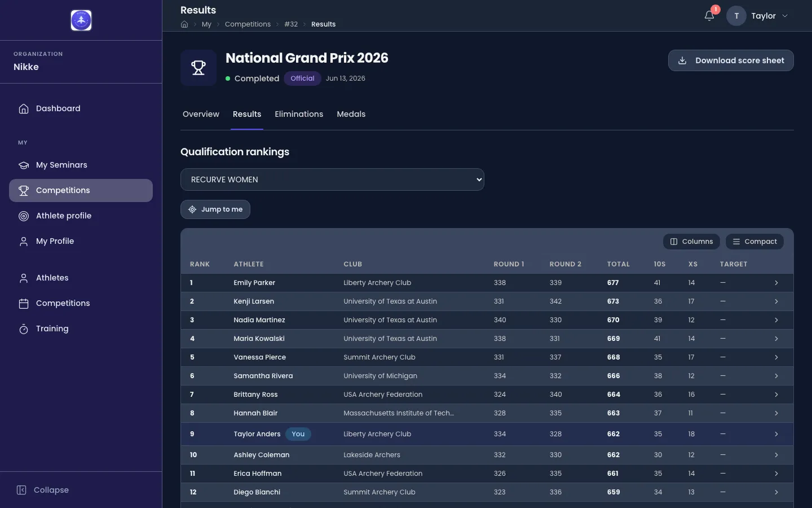Image resolution: width=812 pixels, height=508 pixels.
Task: Click the Dashboard house icon in sidebar
Action: click(x=24, y=108)
